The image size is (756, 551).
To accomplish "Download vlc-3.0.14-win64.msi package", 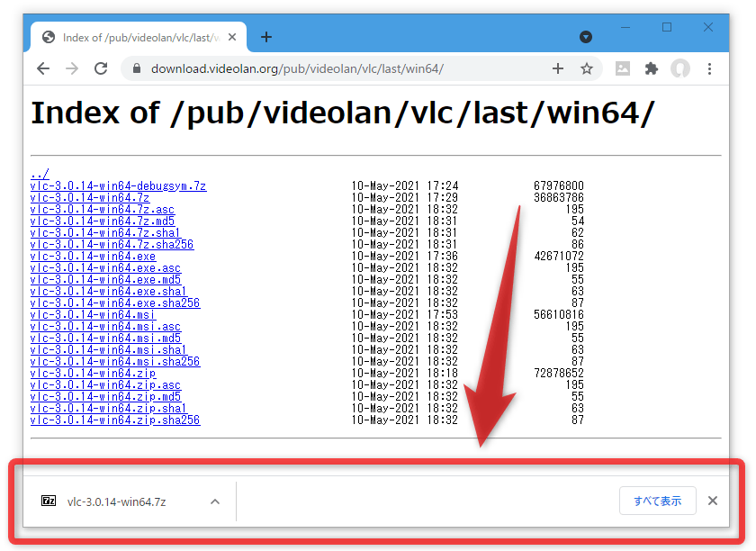I will click(93, 314).
